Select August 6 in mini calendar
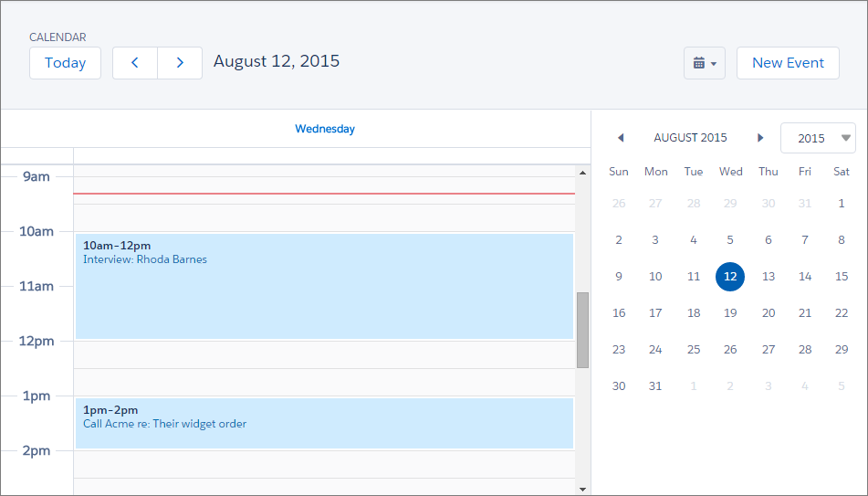The height and width of the screenshot is (496, 868). pyautogui.click(x=769, y=240)
